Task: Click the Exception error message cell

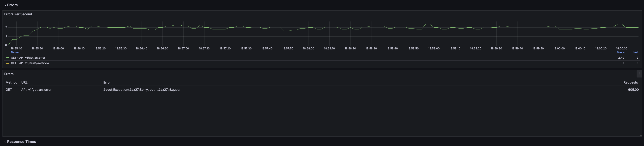Action: point(142,90)
